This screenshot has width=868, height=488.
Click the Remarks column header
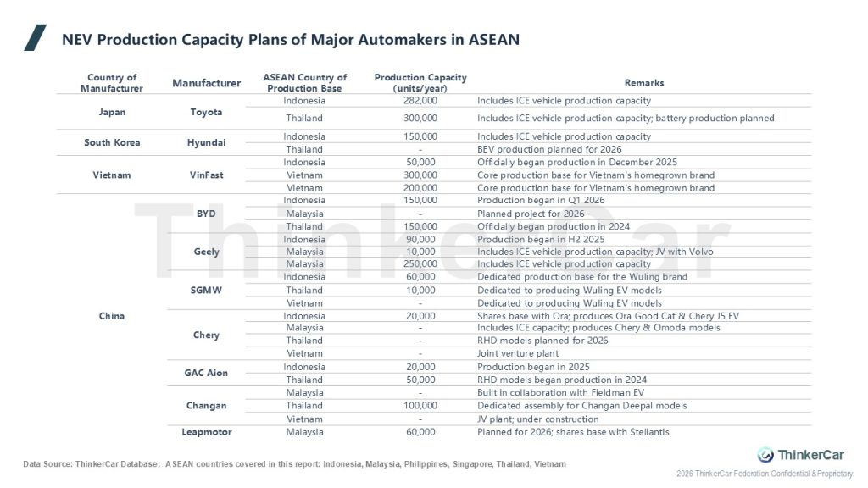[644, 83]
